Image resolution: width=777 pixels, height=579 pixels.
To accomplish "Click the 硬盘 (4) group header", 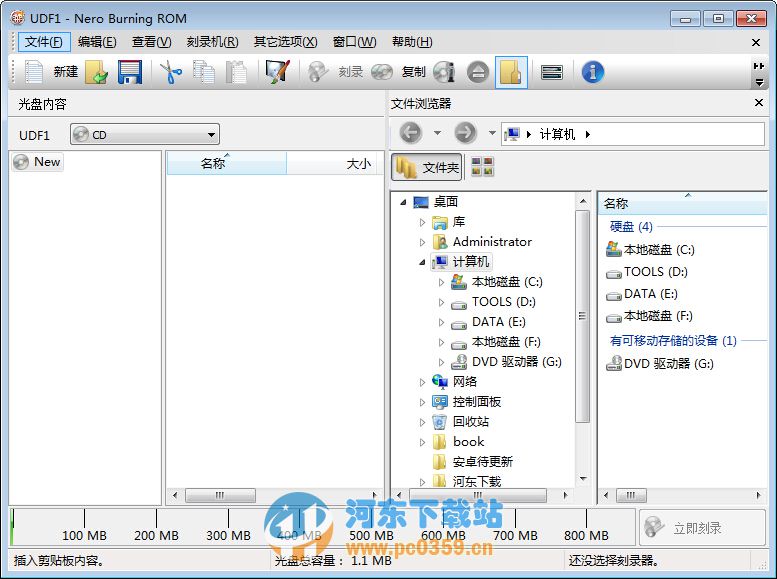I will pyautogui.click(x=631, y=227).
